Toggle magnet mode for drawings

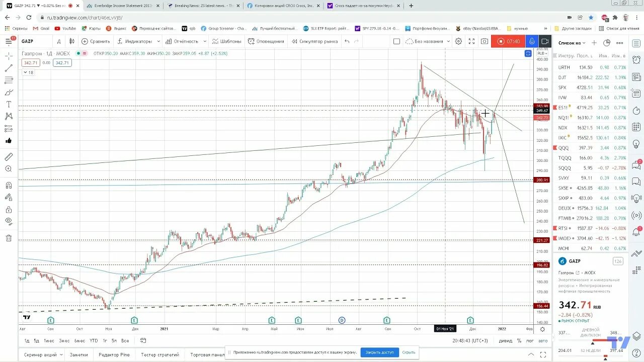(x=9, y=185)
